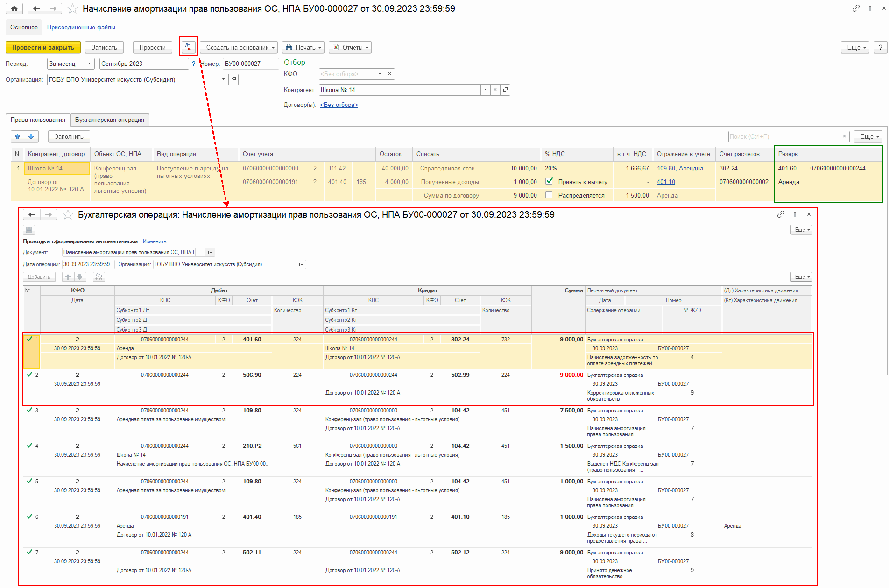Click the Добавить button in operation window
The width and height of the screenshot is (889, 588).
(x=39, y=277)
